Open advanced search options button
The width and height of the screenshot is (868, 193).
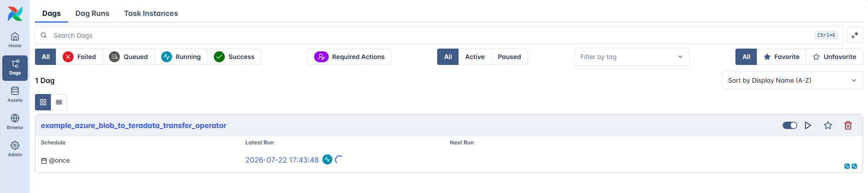(x=855, y=35)
